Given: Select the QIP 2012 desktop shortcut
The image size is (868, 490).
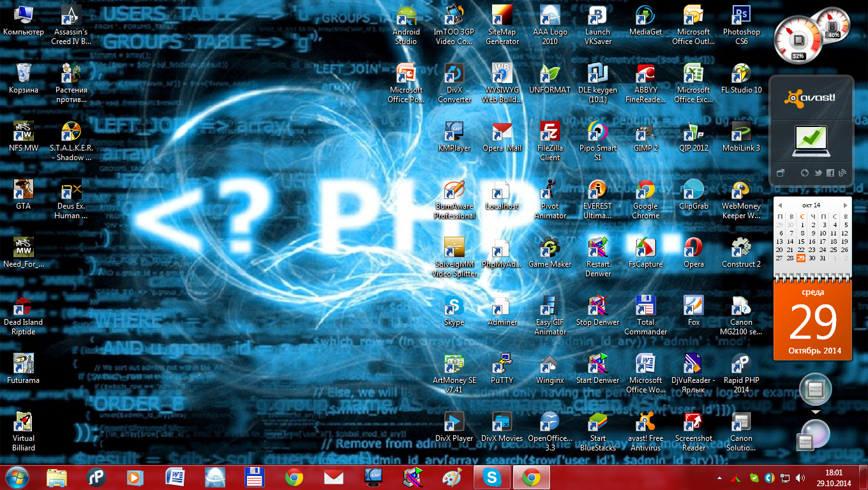Looking at the screenshot, I should [693, 137].
